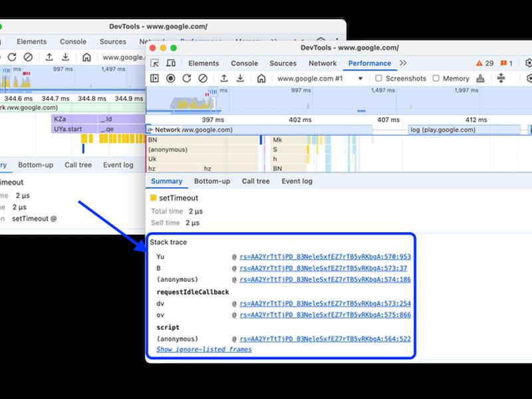Open the B frame link ending 573:37
This screenshot has height=399, width=532.
323,269
